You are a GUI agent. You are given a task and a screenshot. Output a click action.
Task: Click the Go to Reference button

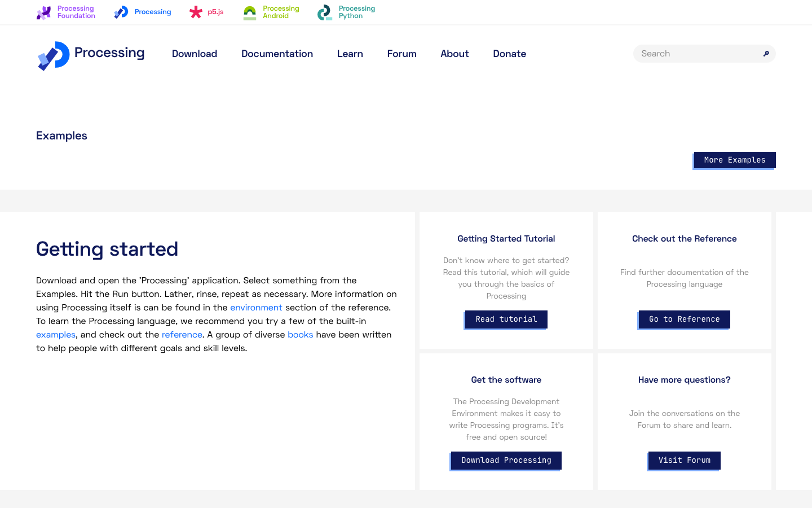pos(685,319)
